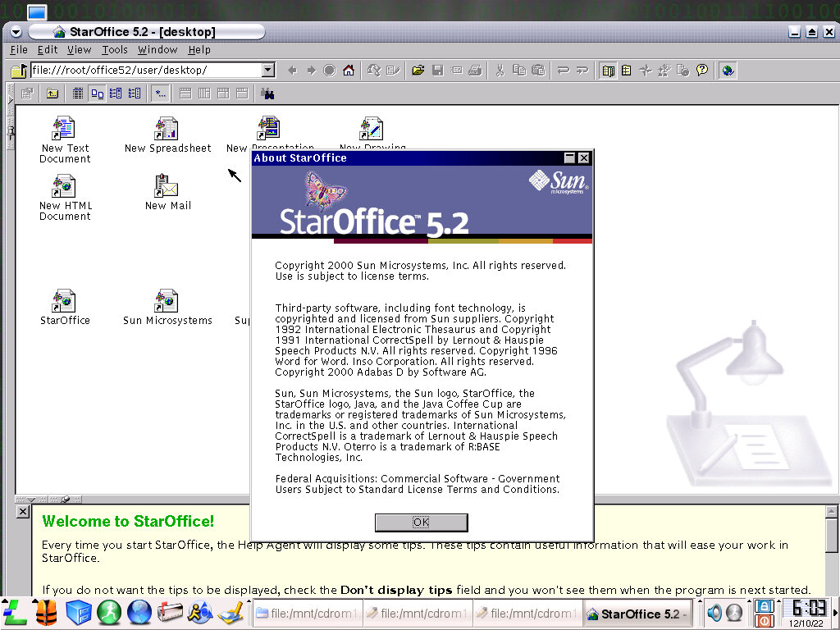Click the binoculars search icon
840x630 pixels.
tap(267, 94)
